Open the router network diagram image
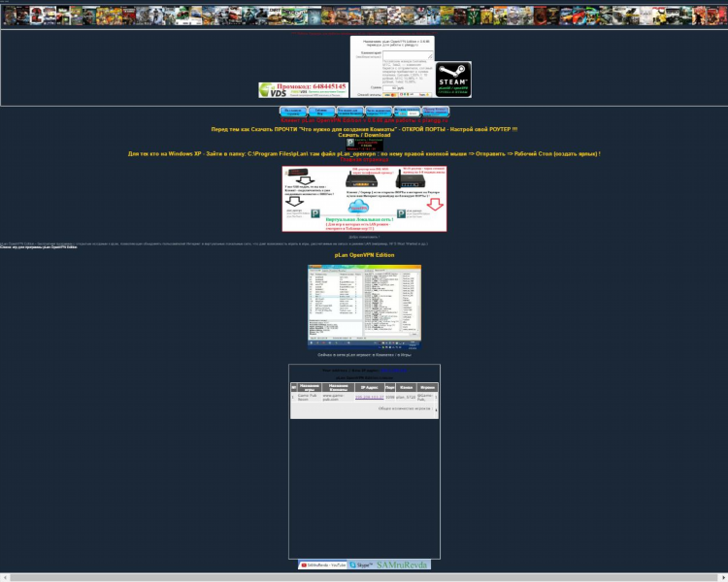Image resolution: width=728 pixels, height=582 pixels. (x=364, y=199)
